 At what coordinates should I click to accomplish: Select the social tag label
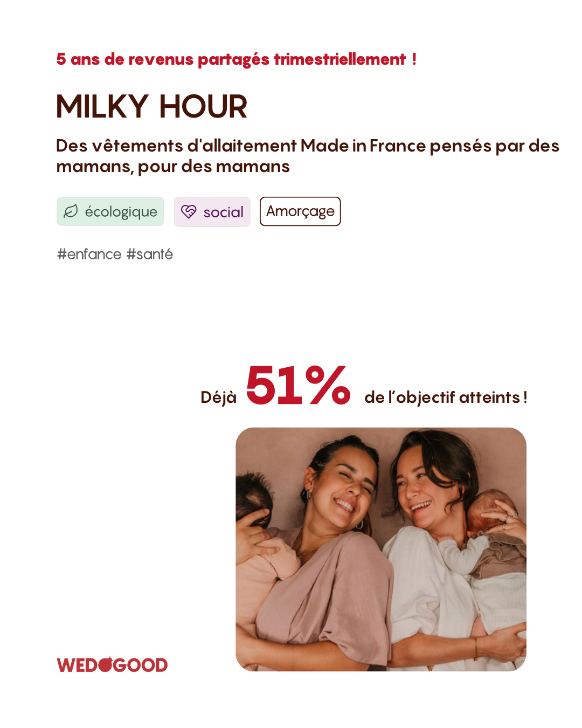click(x=223, y=212)
